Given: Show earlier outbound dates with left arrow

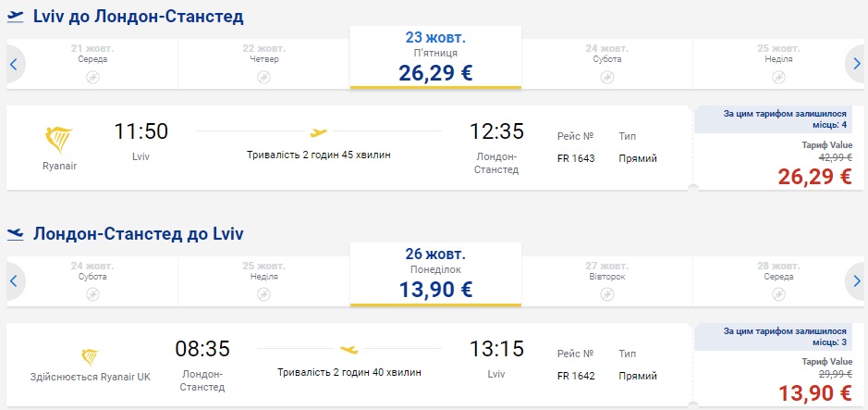Looking at the screenshot, I should [x=14, y=64].
